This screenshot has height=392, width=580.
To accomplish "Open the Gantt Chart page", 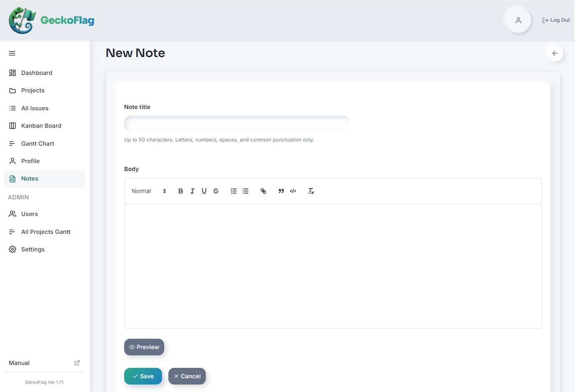I will [44, 144].
